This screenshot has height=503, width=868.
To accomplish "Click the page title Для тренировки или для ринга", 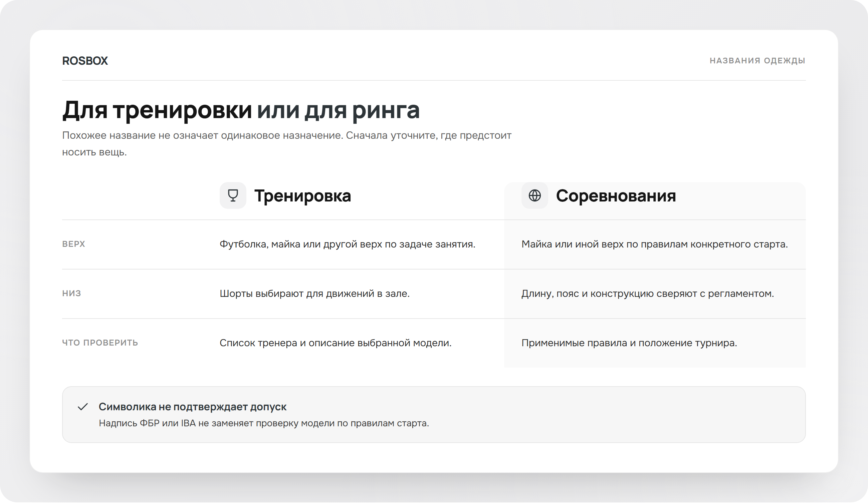I will [x=241, y=110].
